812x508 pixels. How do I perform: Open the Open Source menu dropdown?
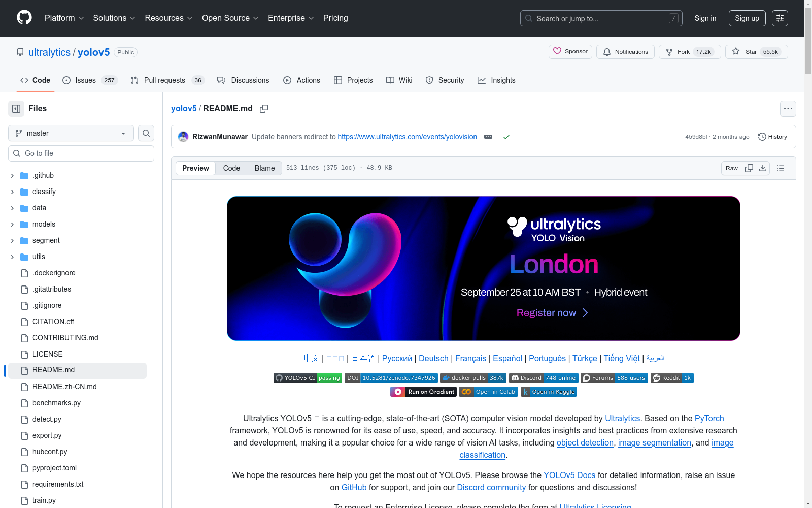pyautogui.click(x=230, y=18)
